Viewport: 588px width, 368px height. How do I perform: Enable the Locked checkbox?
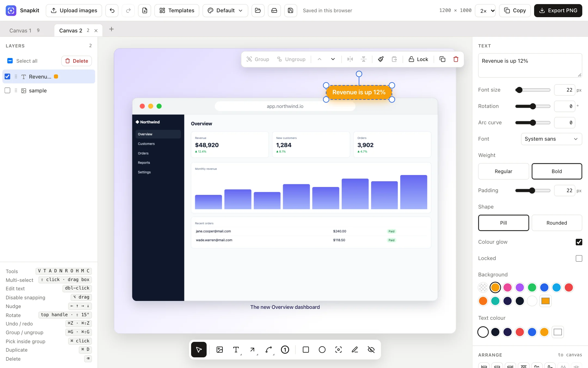[579, 258]
